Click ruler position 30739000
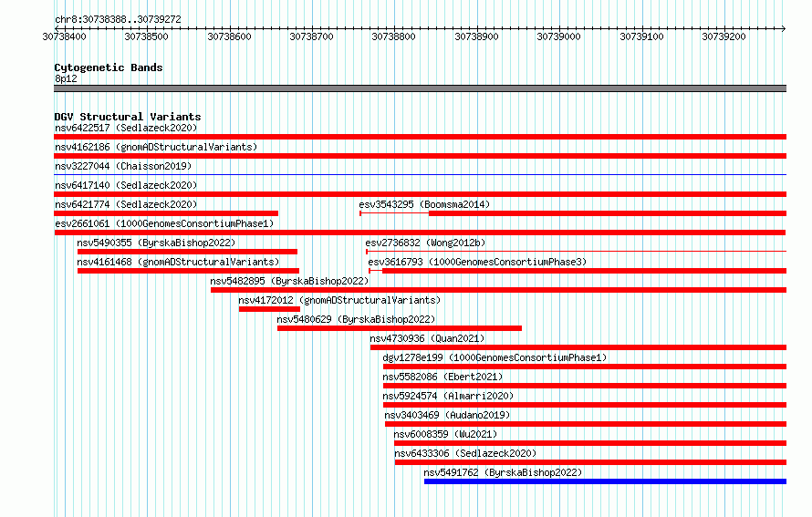Viewport: 812px width, 517px height. click(x=558, y=36)
